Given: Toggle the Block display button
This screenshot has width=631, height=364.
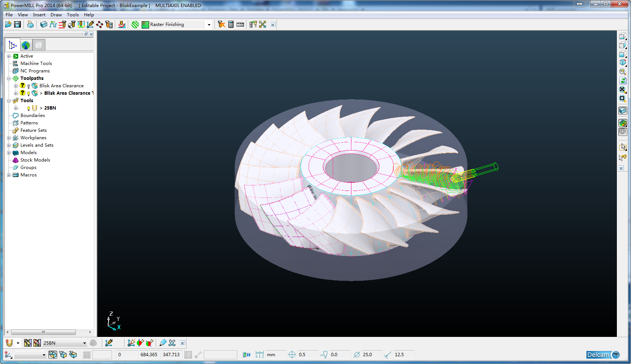Looking at the screenshot, I should 622,111.
